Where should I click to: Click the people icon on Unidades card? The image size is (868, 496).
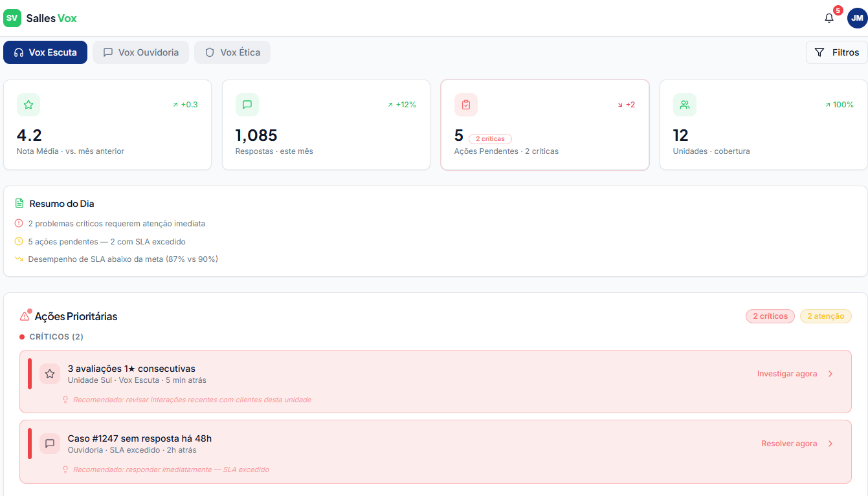point(684,104)
